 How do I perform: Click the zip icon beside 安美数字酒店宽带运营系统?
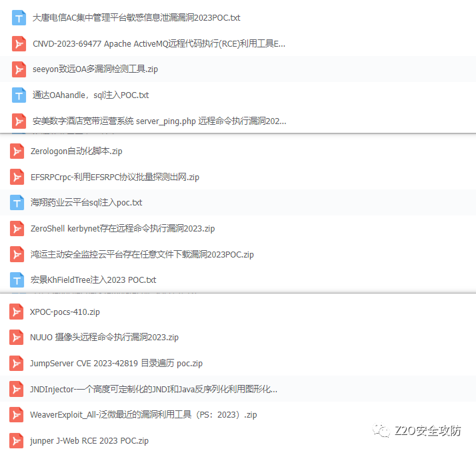(x=19, y=121)
